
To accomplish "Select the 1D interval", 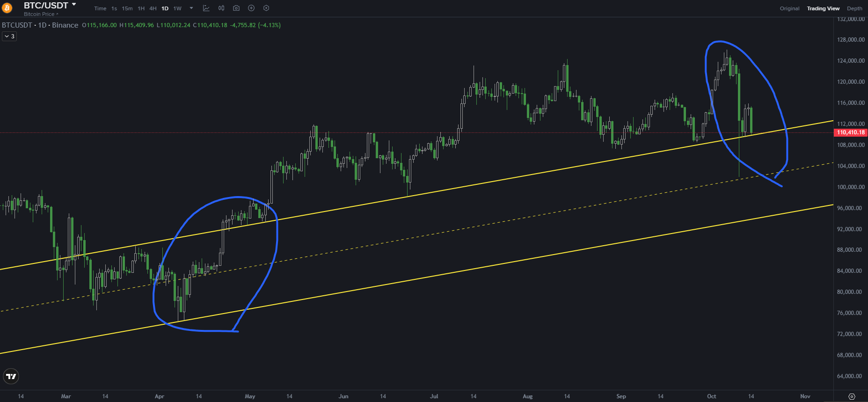I will [x=165, y=8].
